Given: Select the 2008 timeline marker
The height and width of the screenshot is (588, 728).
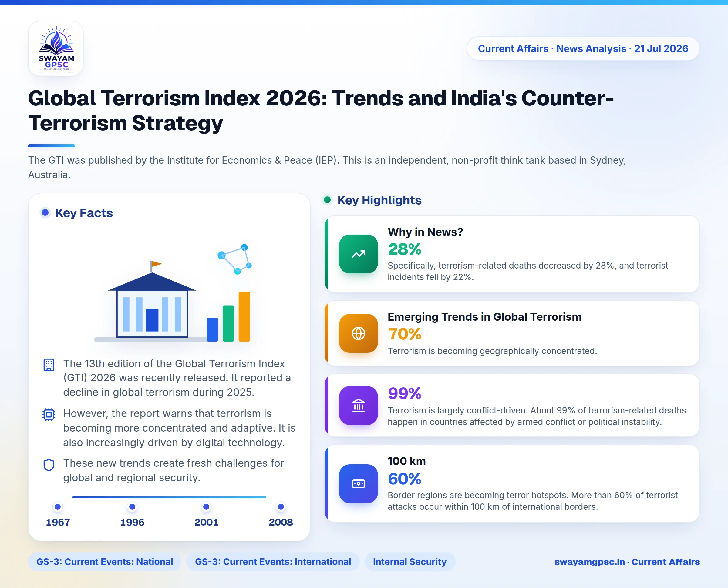Looking at the screenshot, I should click(x=281, y=507).
